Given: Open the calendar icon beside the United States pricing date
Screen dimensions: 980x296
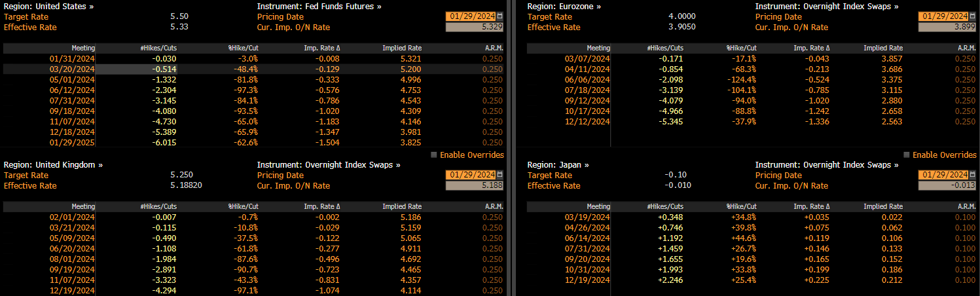Looking at the screenshot, I should 500,16.
